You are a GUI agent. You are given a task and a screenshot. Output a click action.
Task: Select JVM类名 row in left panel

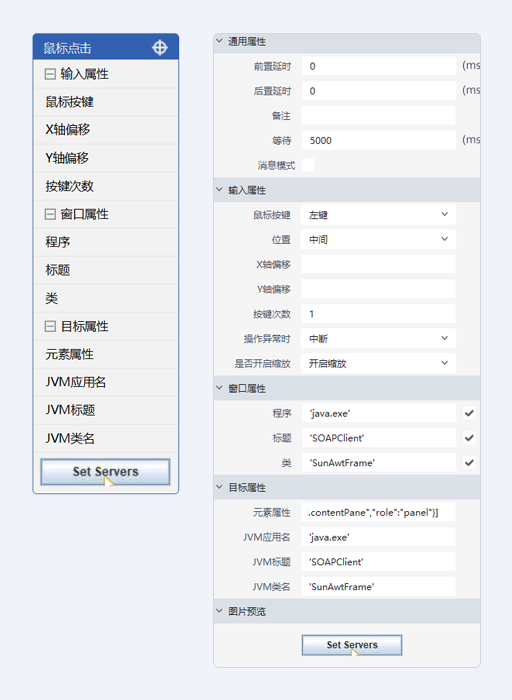(x=106, y=438)
